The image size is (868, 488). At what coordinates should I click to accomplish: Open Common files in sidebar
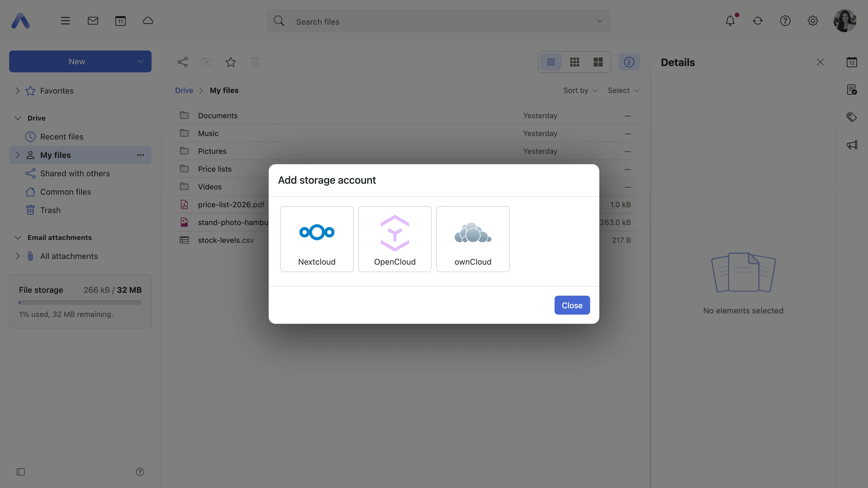point(80,192)
